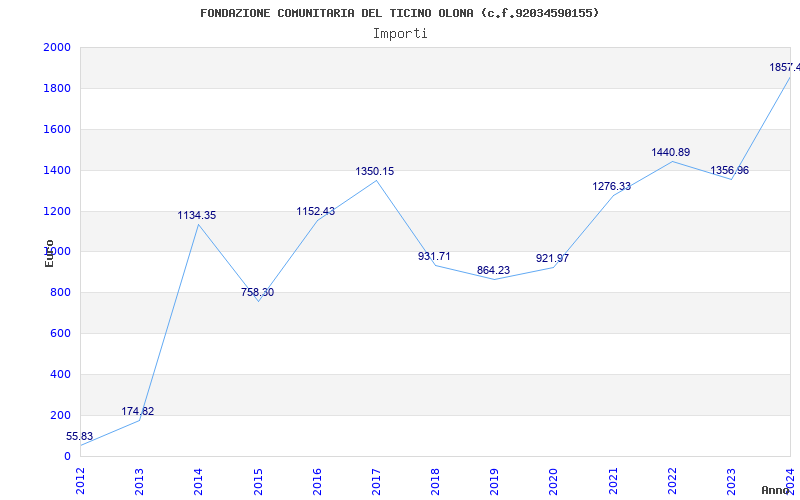Screen dimensions: 800x500
Task: Select the 2022 x-axis year label
Action: pyautogui.click(x=672, y=481)
